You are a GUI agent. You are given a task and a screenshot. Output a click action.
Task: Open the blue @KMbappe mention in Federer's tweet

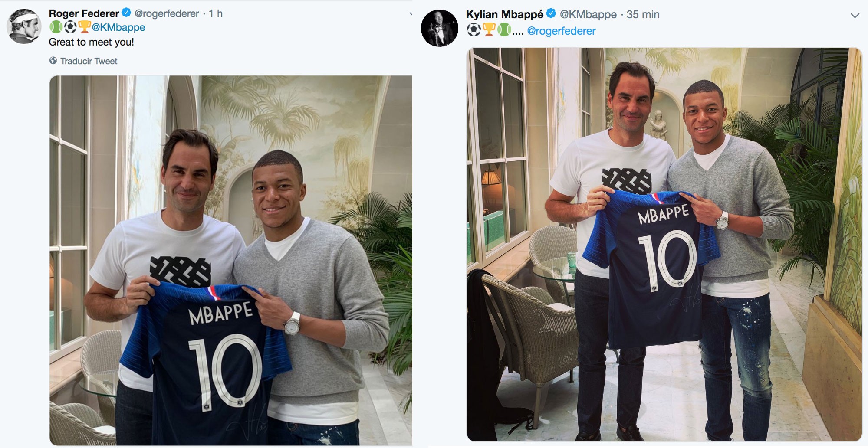click(118, 27)
